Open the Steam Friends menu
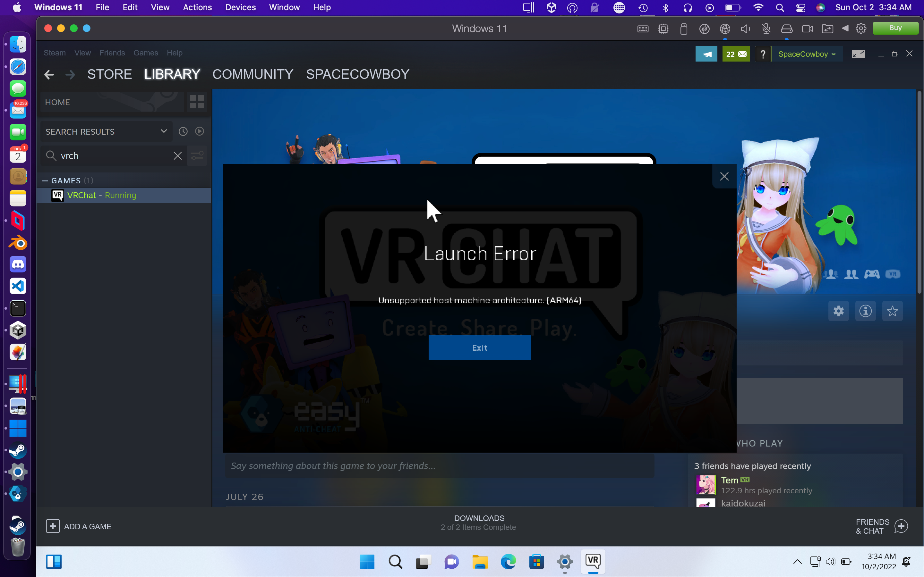 tap(112, 53)
